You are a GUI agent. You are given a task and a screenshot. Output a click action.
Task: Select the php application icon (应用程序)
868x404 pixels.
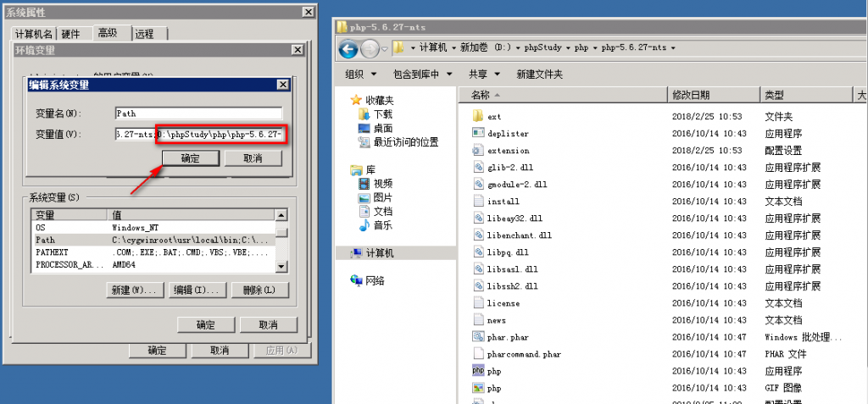(x=478, y=371)
